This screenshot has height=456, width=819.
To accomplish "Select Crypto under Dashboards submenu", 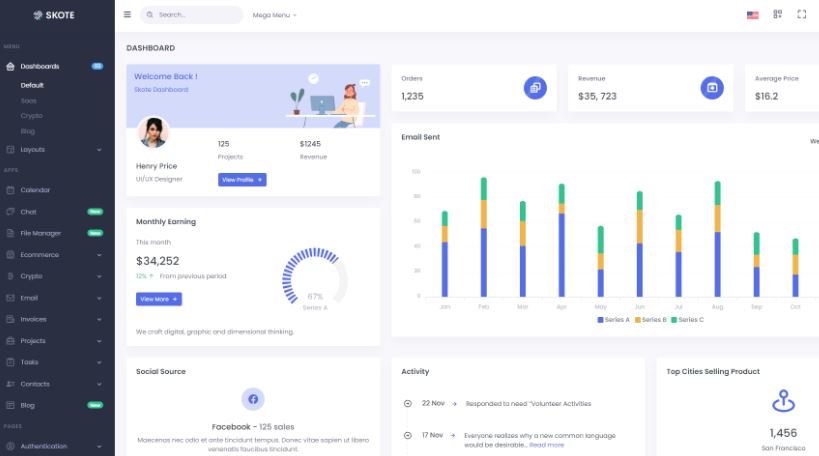I will pyautogui.click(x=31, y=115).
